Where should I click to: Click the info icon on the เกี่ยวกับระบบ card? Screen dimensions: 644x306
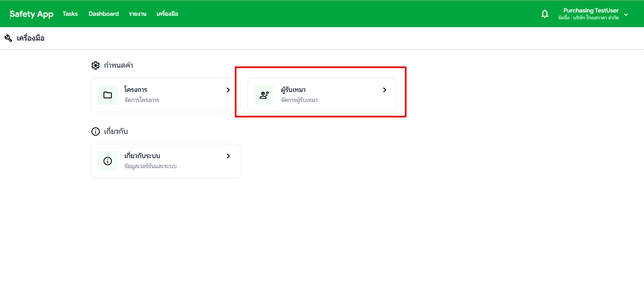pyautogui.click(x=107, y=161)
